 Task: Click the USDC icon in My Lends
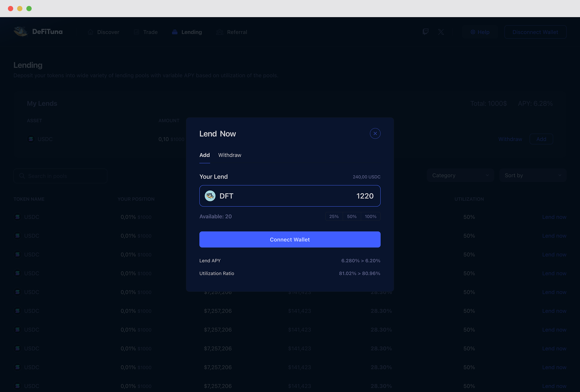coord(31,139)
